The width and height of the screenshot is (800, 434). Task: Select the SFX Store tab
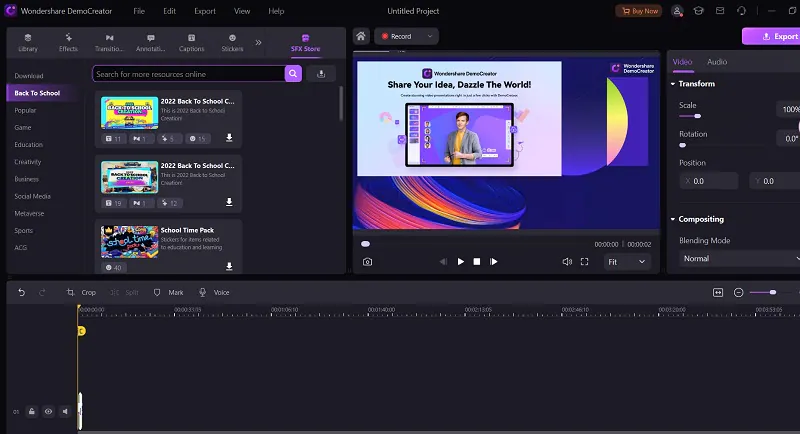(306, 43)
